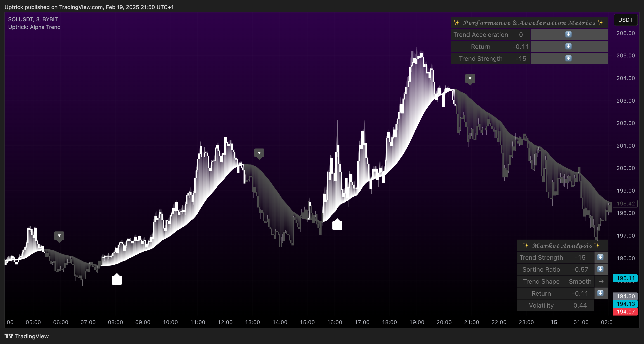Click the 206.00 price axis label

(x=625, y=33)
